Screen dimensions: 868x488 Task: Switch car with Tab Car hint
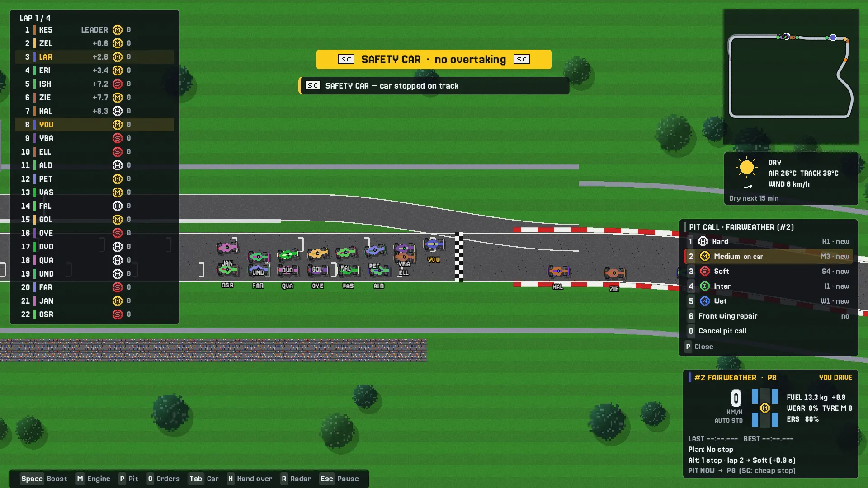click(x=203, y=479)
